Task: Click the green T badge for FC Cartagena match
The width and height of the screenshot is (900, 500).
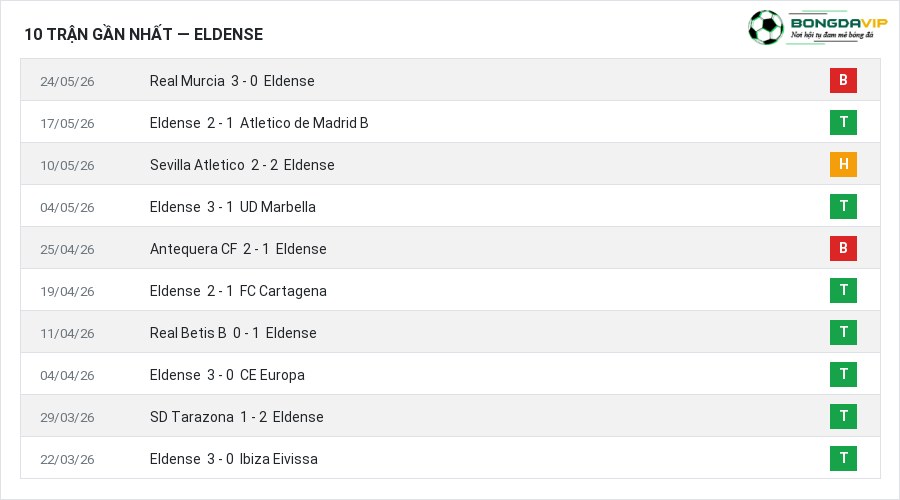Action: (843, 290)
